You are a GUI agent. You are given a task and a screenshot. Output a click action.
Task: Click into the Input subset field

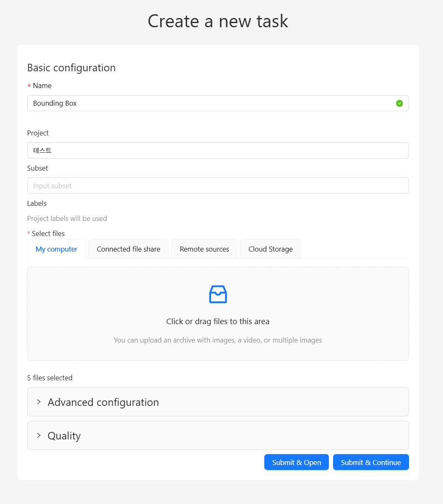click(218, 186)
